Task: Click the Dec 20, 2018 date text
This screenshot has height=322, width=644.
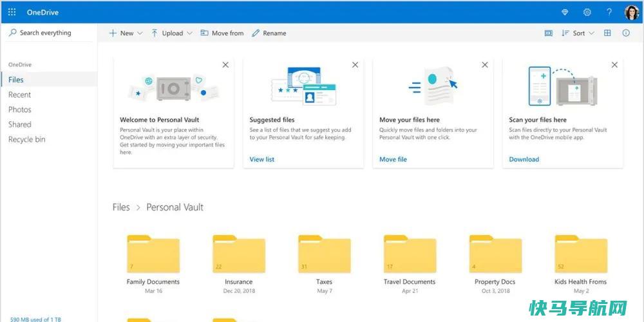Action: 239,291
